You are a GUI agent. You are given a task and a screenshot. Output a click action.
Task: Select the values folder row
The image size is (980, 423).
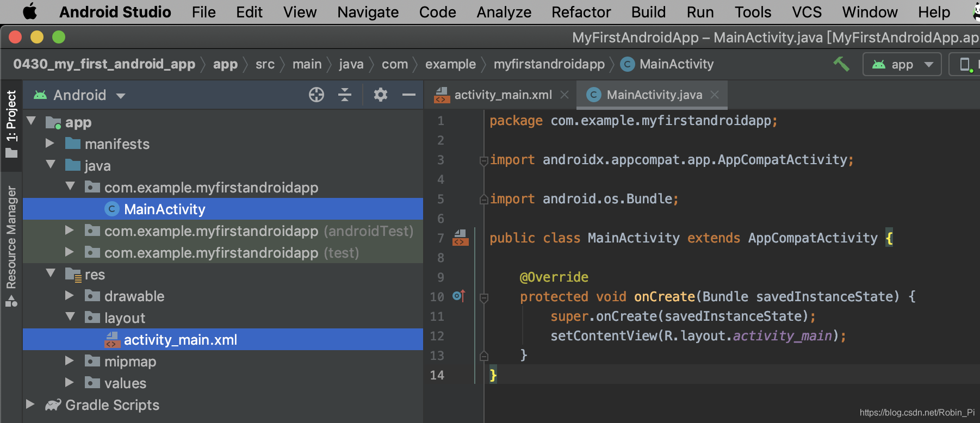223,383
